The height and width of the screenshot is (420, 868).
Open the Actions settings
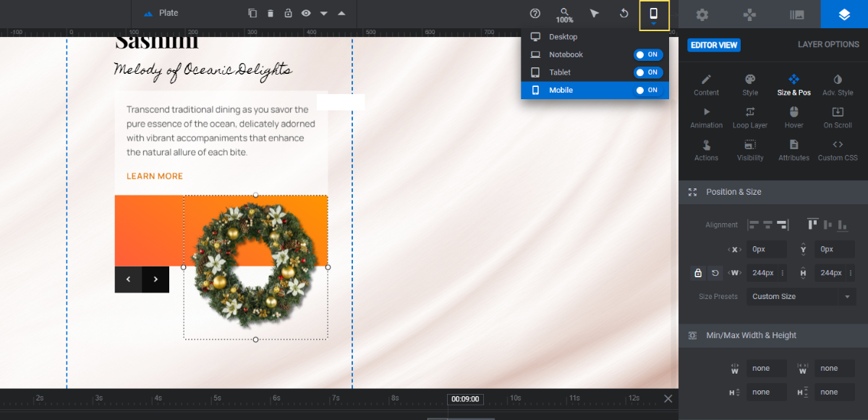pyautogui.click(x=707, y=150)
